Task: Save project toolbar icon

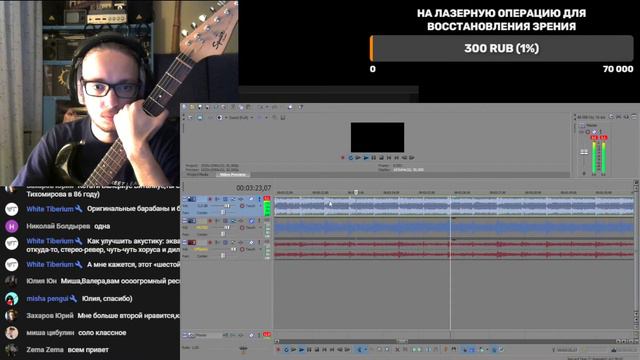Action: [x=200, y=107]
